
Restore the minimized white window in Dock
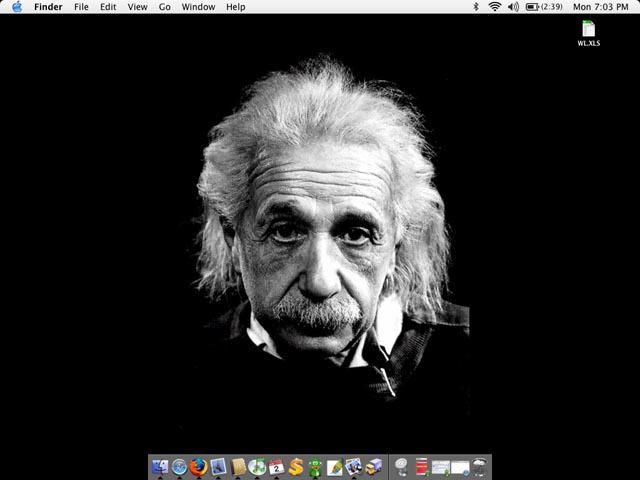[460, 468]
